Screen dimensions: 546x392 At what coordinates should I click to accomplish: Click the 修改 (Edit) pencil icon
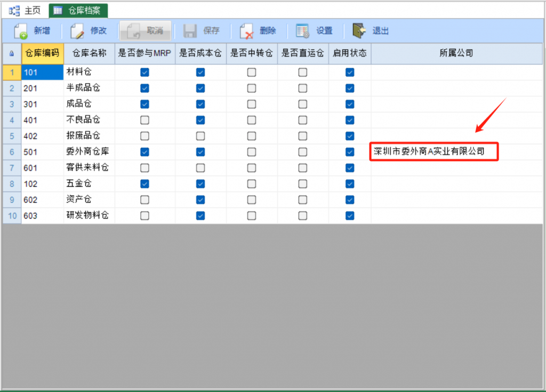[78, 31]
